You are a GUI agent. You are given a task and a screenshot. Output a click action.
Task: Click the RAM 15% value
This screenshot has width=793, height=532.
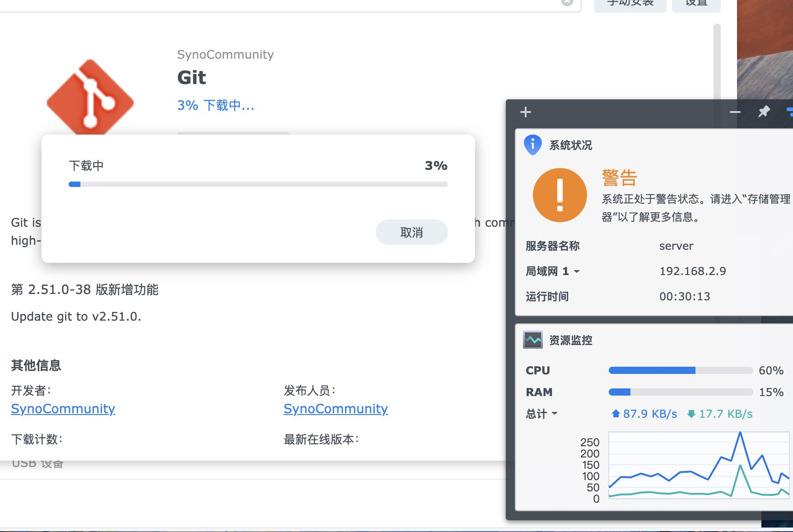coord(771,392)
